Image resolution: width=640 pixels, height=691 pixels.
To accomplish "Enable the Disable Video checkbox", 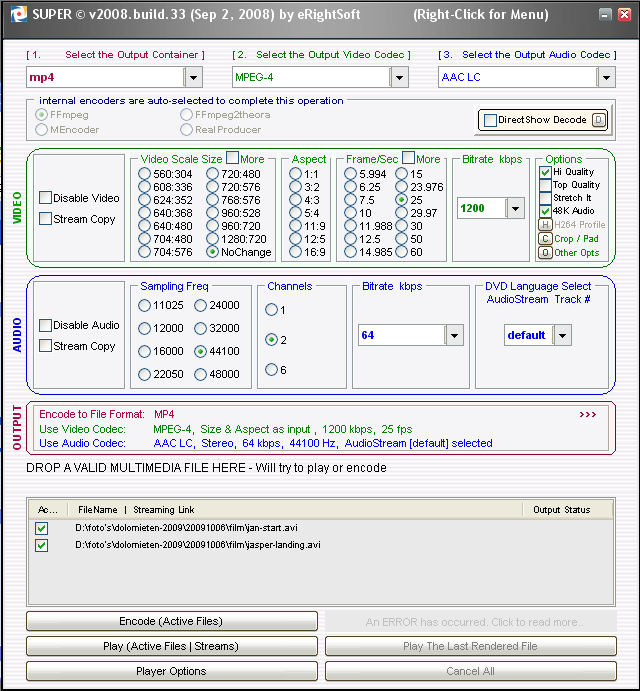I will pos(45,198).
